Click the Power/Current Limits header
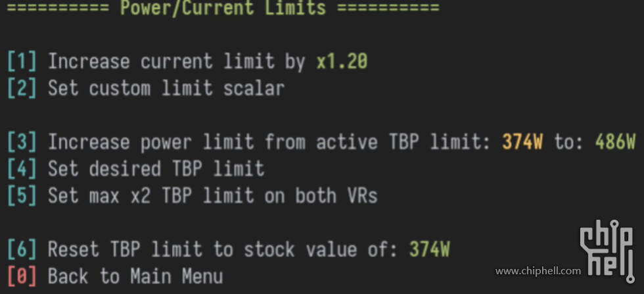644x294 pixels. click(x=223, y=8)
